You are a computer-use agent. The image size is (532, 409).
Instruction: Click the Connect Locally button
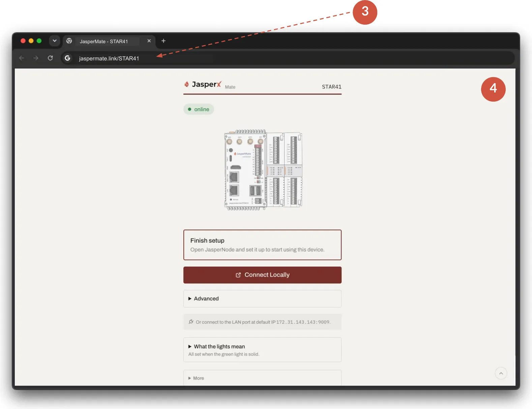(262, 275)
